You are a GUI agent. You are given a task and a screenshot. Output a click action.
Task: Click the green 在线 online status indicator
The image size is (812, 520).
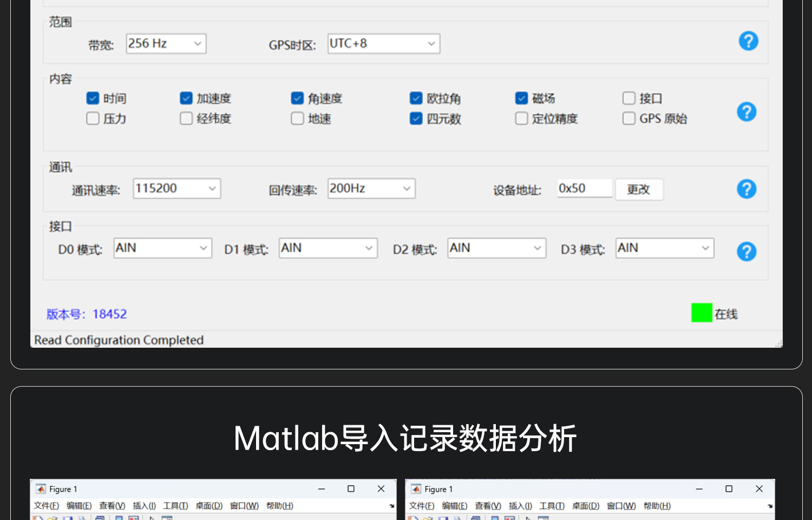click(702, 313)
